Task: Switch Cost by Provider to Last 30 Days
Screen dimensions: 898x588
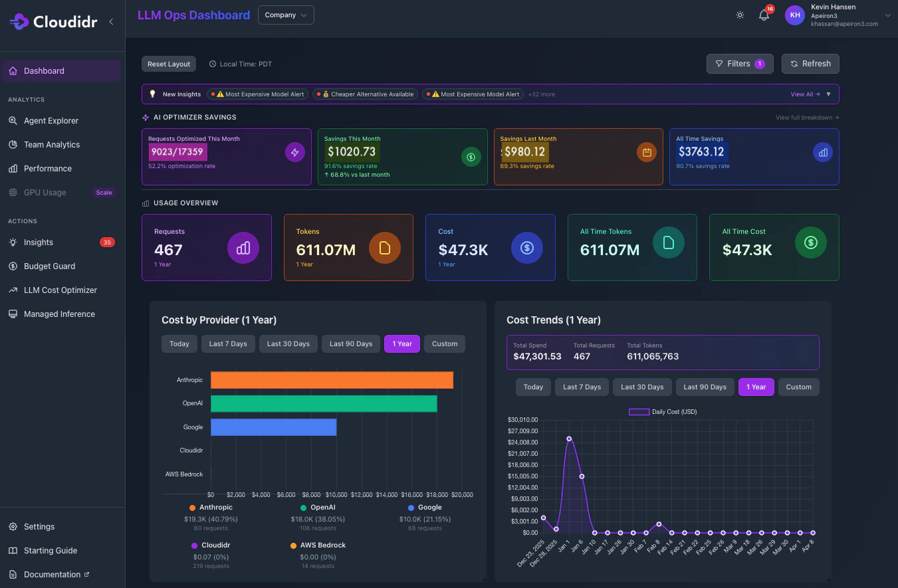Action: [x=288, y=343]
